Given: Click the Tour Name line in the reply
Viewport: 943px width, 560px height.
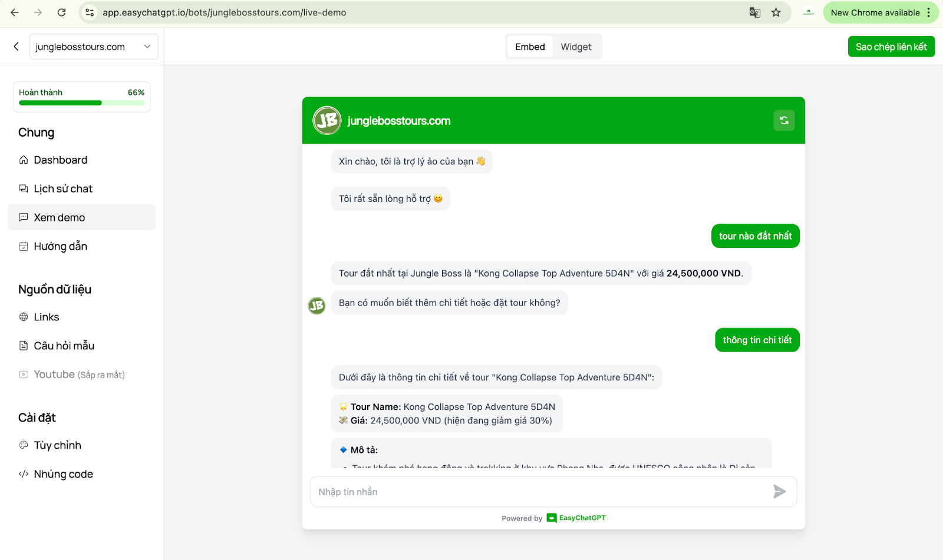Looking at the screenshot, I should (447, 407).
